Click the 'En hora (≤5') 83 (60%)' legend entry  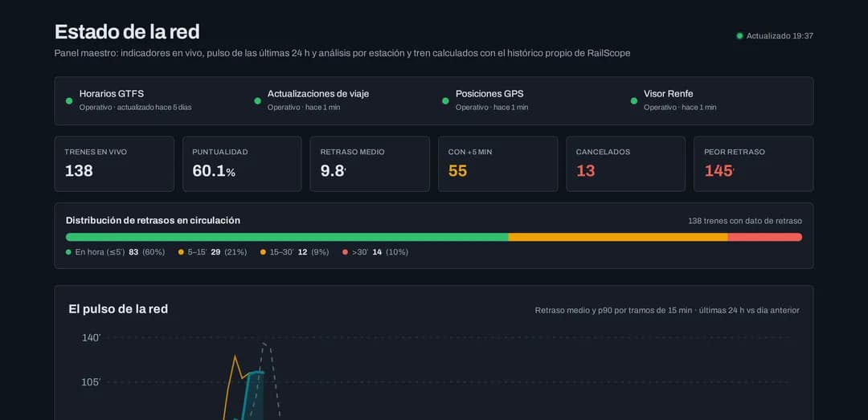click(115, 252)
